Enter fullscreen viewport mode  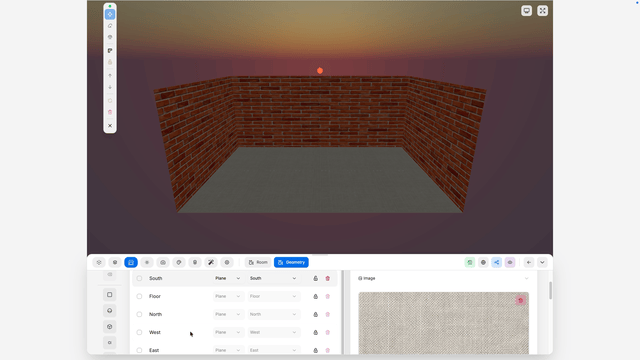point(542,11)
